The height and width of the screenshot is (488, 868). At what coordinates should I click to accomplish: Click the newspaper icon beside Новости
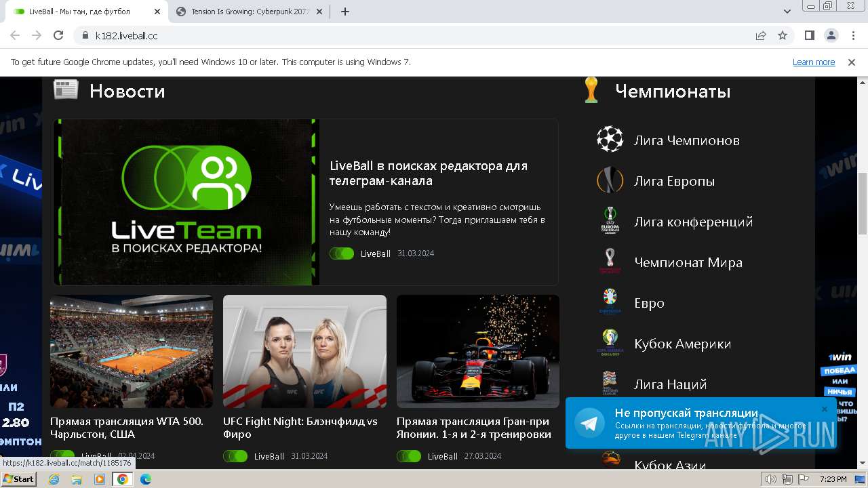pyautogui.click(x=66, y=89)
